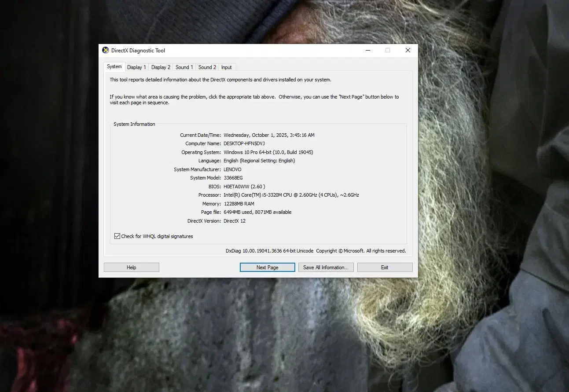
Task: Click the Intel Core i5-3320M processor value
Action: click(291, 195)
